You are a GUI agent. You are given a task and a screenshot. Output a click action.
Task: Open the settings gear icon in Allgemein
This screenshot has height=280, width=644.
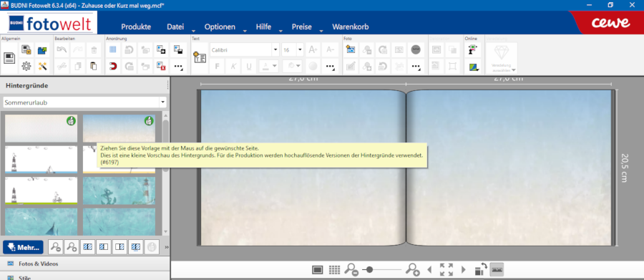point(26,66)
